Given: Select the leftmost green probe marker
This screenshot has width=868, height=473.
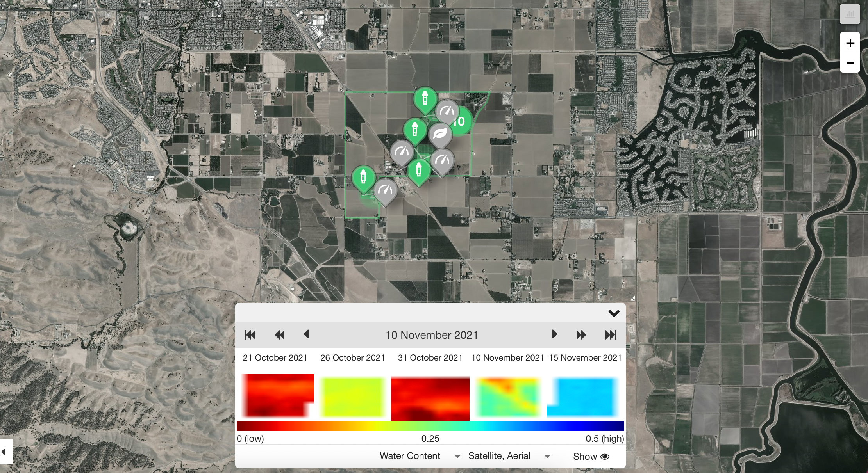Looking at the screenshot, I should click(364, 178).
